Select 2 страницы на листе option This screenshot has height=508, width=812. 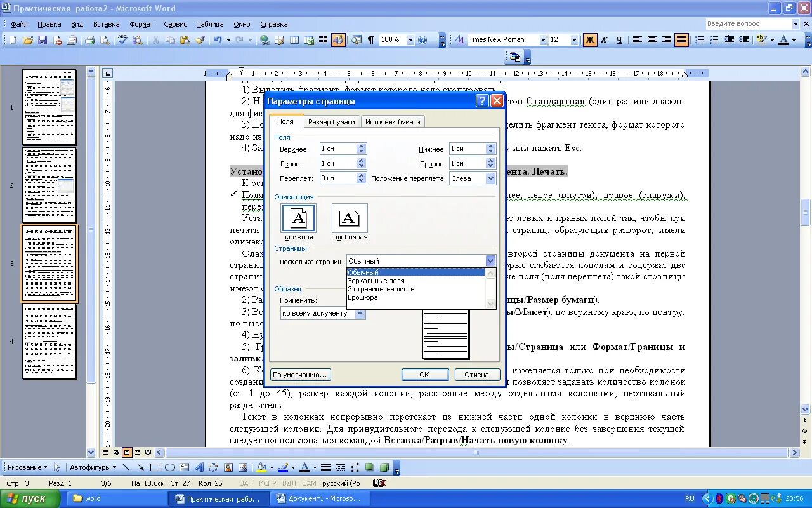pyautogui.click(x=416, y=289)
